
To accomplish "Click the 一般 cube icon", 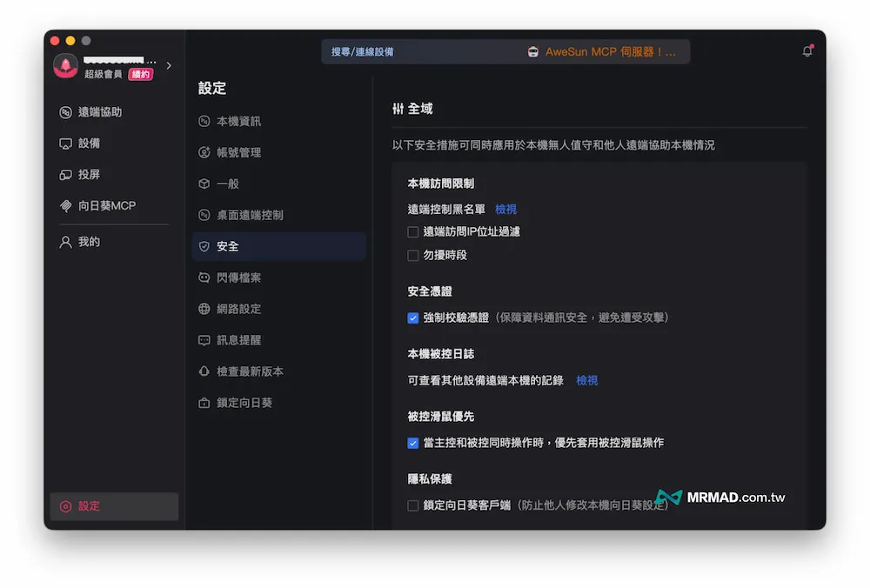I will pyautogui.click(x=204, y=184).
